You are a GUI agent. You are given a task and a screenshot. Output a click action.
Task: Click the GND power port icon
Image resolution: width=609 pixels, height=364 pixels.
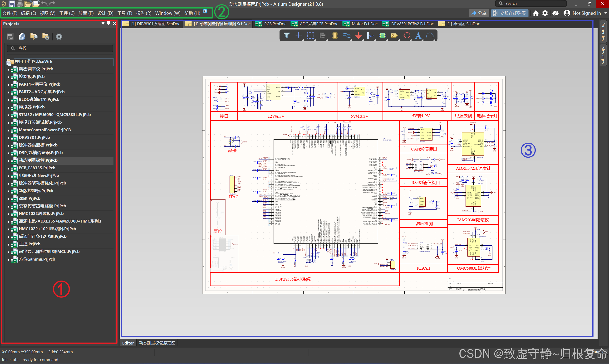click(359, 36)
